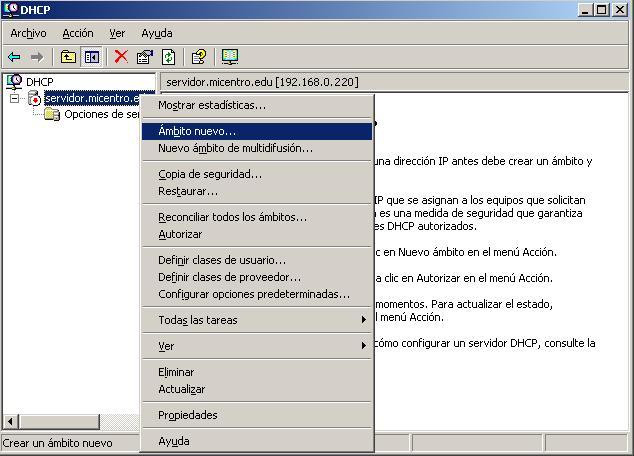Select Nuevo ámbito de multidifusión...

[235, 148]
